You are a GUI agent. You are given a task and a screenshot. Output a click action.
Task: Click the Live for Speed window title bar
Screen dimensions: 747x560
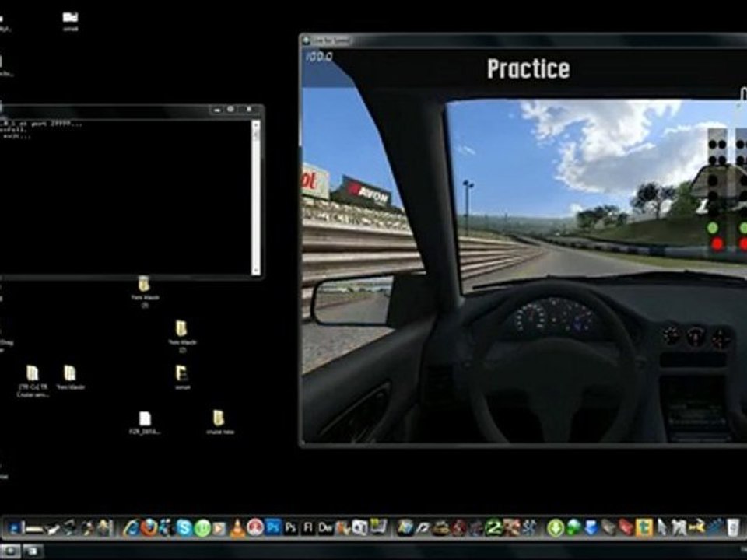[x=523, y=40]
